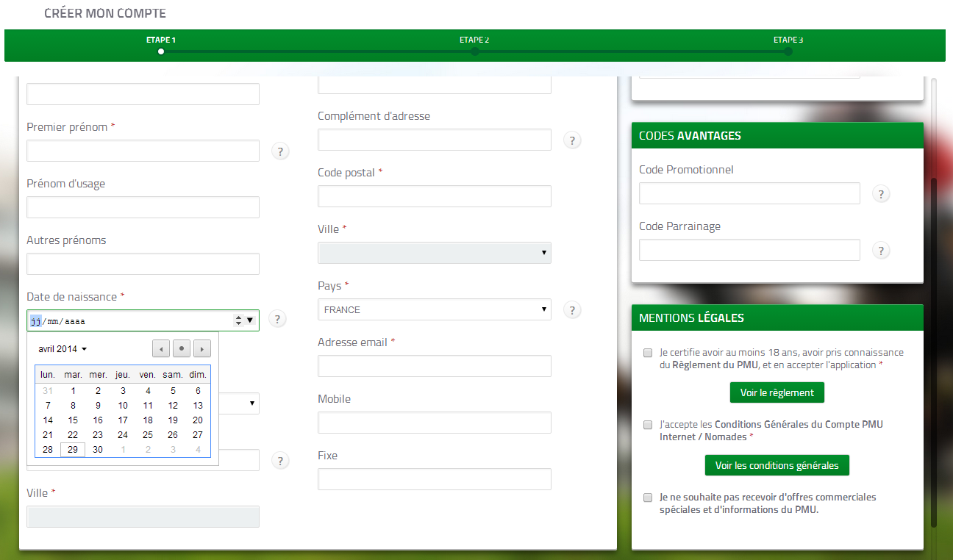The width and height of the screenshot is (953, 560).
Task: Click help icon next to Code Promotionnel
Action: (881, 194)
